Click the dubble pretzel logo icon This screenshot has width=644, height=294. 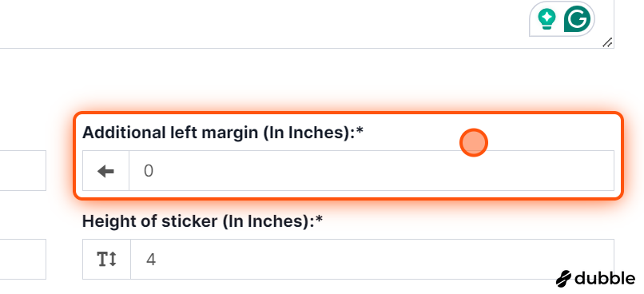[x=563, y=278]
